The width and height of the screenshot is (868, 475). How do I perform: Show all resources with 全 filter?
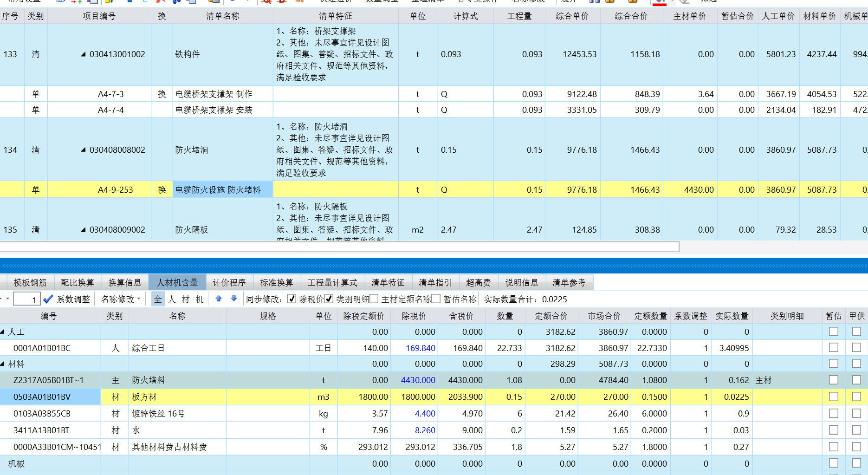coord(158,299)
